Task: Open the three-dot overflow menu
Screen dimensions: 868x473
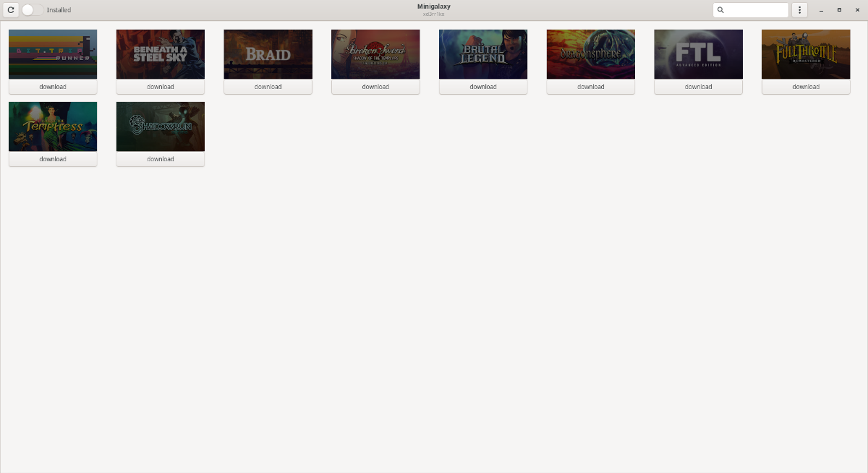Action: click(x=799, y=9)
